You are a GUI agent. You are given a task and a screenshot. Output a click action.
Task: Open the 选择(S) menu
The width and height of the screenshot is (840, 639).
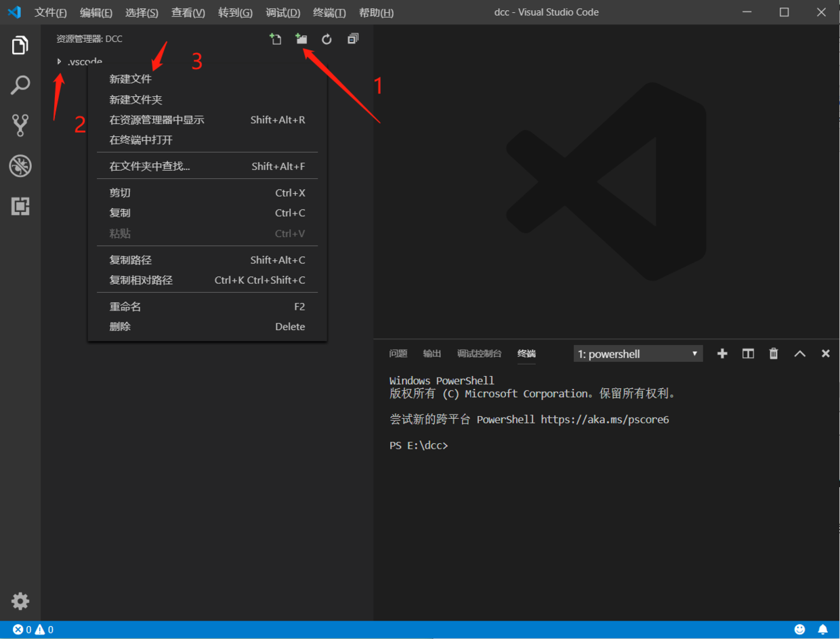coord(142,13)
